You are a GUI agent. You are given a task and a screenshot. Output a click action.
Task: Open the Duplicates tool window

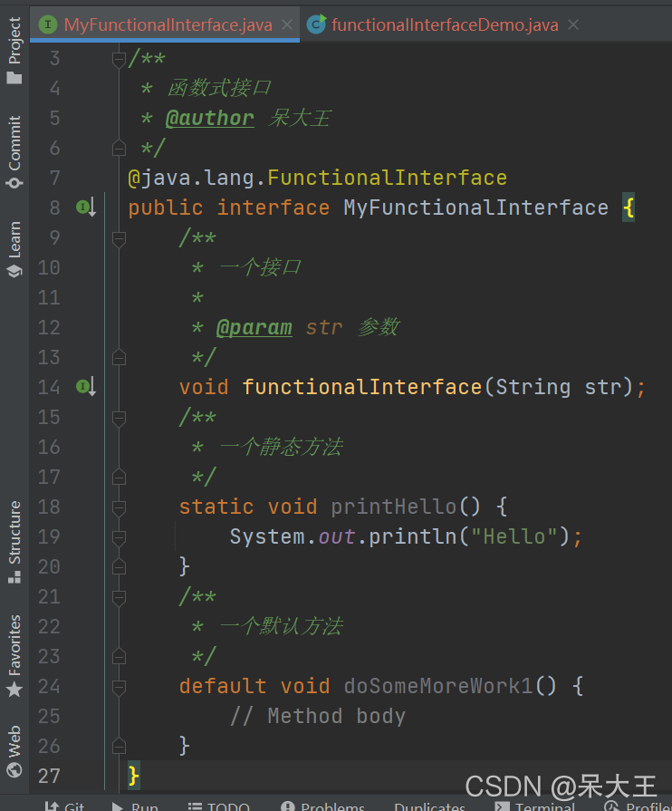(429, 806)
